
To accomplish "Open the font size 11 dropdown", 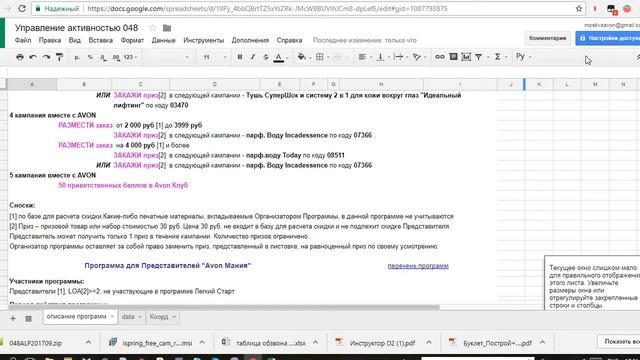I will pyautogui.click(x=215, y=58).
